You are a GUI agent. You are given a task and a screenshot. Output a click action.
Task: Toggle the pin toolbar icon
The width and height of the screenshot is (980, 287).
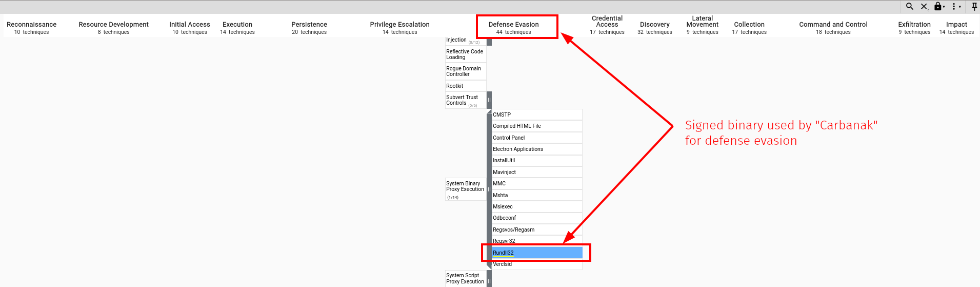974,7
